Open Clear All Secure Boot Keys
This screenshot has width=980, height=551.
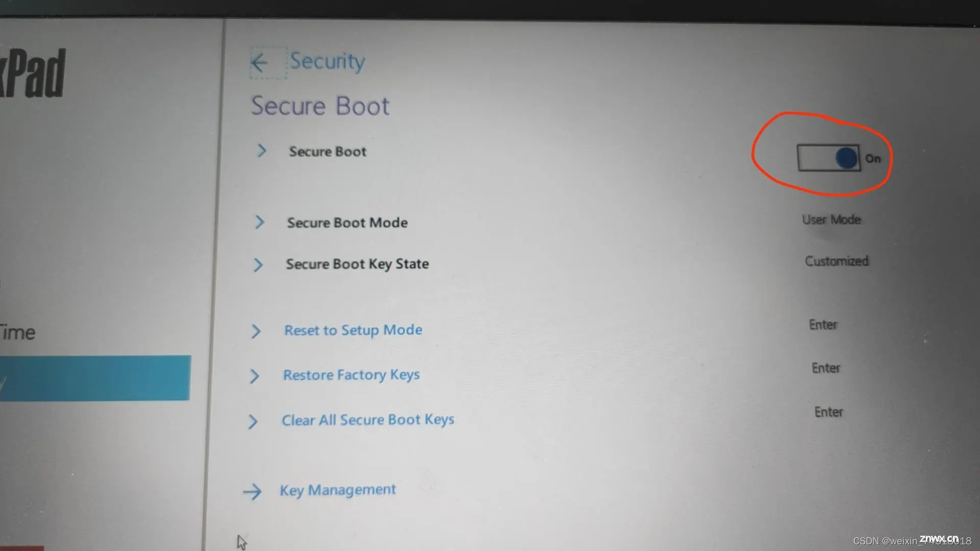tap(368, 420)
